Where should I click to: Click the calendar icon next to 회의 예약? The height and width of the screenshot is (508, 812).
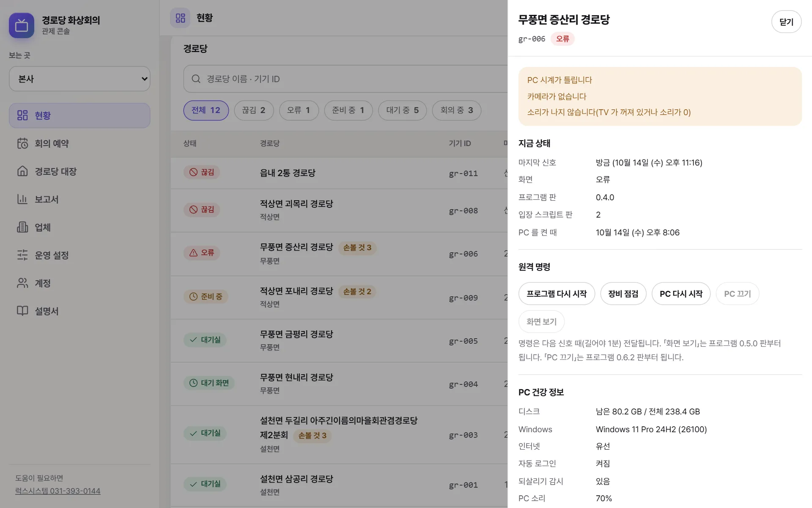tap(22, 144)
